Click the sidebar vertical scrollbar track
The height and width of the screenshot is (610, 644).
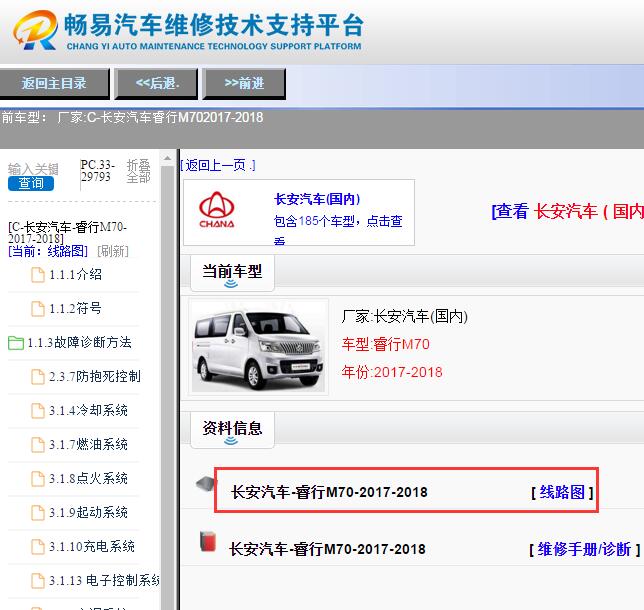[167, 388]
